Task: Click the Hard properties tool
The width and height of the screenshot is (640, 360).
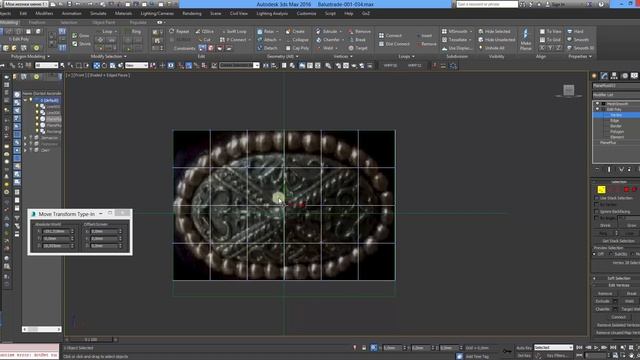Action: click(x=575, y=31)
